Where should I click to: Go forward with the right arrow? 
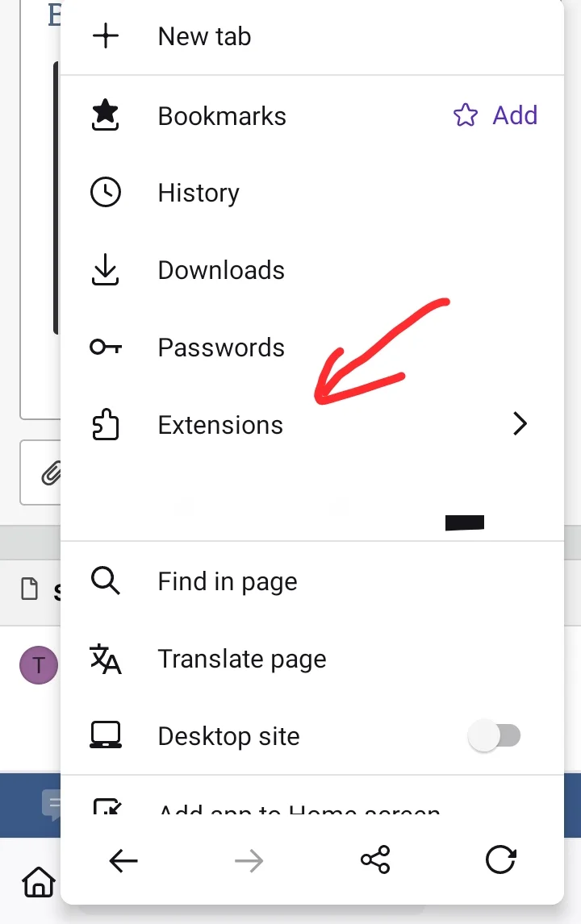click(x=249, y=861)
